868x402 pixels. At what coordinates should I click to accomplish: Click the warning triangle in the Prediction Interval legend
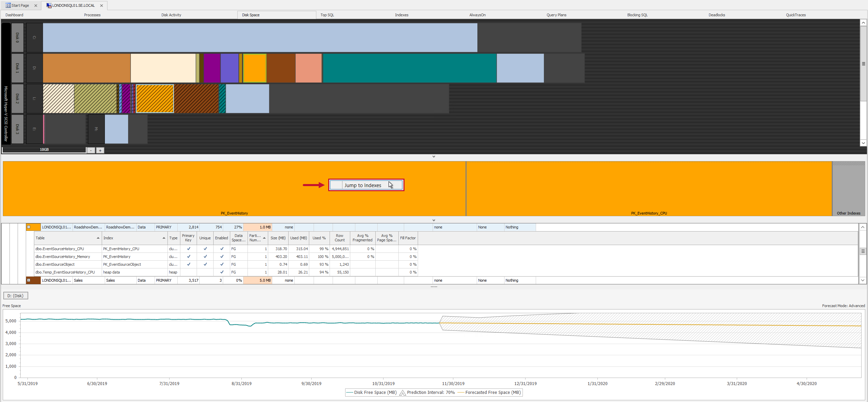point(402,393)
